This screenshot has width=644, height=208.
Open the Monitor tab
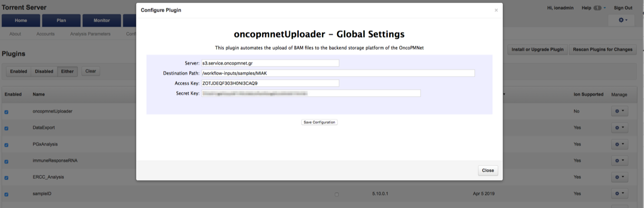102,21
